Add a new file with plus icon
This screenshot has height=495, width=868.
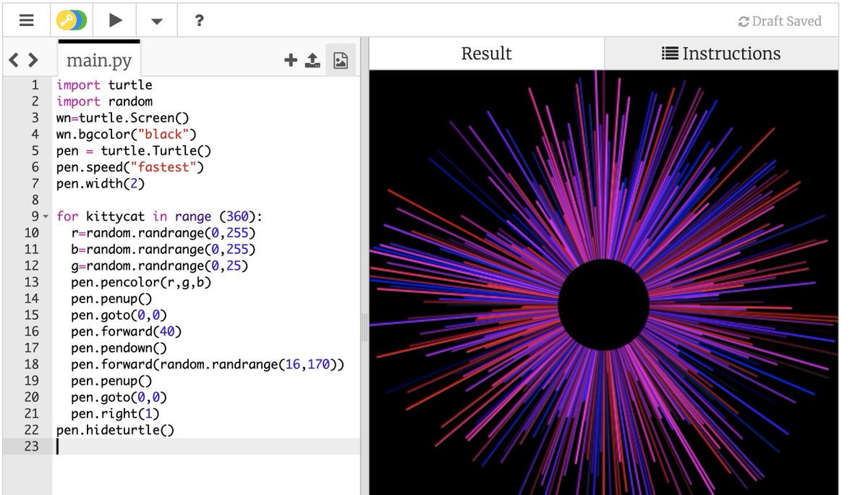tap(291, 60)
